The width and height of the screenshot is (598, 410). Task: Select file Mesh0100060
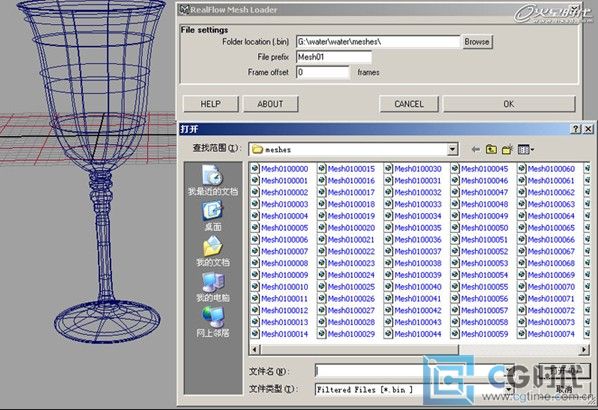(551, 169)
